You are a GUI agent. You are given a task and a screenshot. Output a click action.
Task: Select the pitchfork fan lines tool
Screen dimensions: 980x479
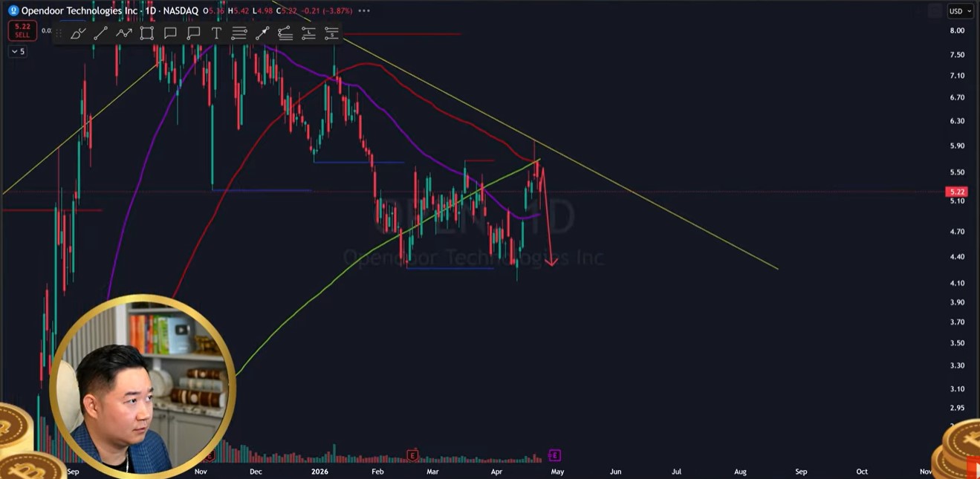click(285, 33)
